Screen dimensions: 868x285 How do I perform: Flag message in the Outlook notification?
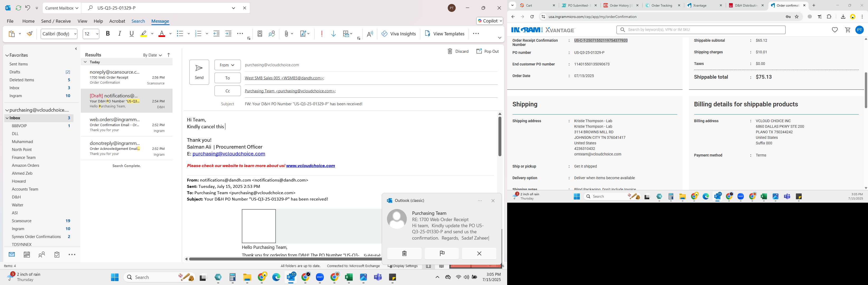pos(442,253)
